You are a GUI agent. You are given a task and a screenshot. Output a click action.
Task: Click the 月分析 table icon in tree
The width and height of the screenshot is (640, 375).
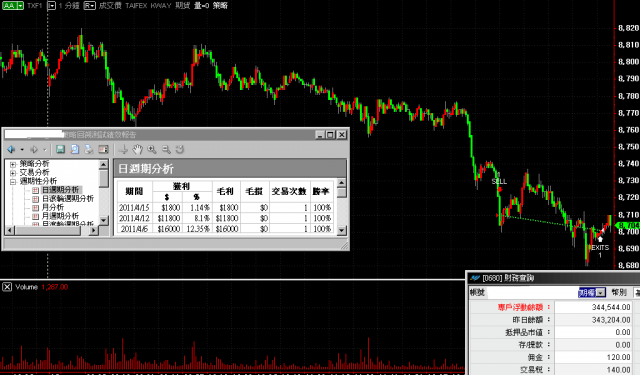(x=36, y=207)
